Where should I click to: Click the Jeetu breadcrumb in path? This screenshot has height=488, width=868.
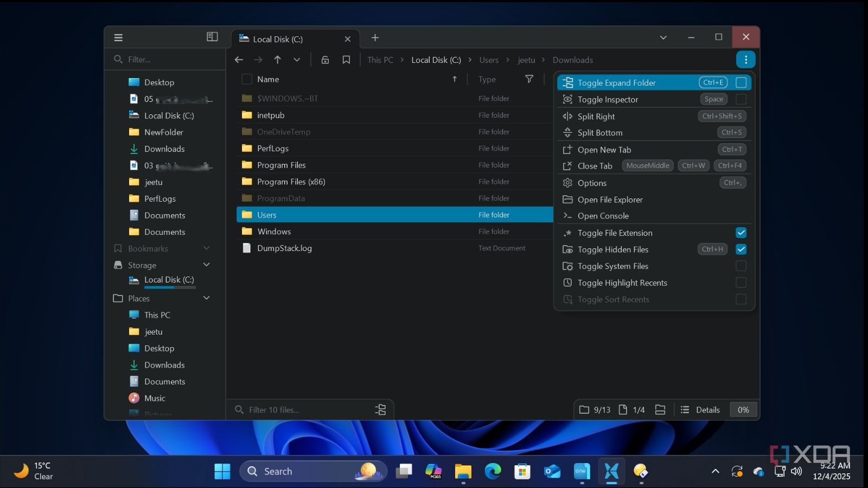(x=526, y=60)
